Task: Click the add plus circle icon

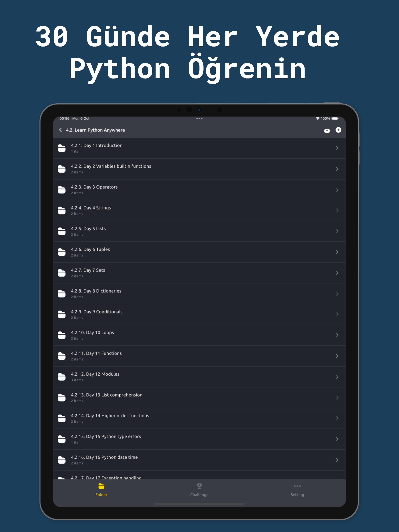Action: click(x=338, y=130)
